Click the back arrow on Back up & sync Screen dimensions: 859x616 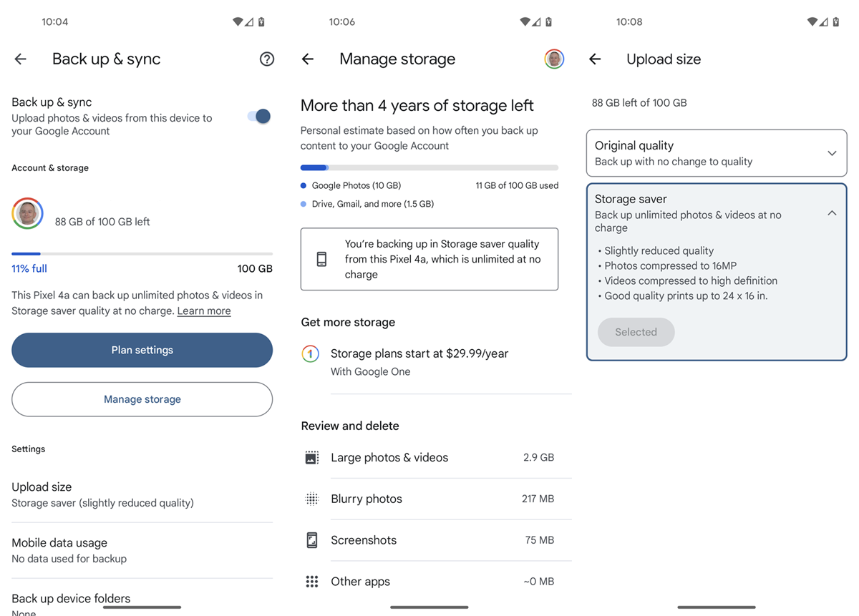point(20,59)
